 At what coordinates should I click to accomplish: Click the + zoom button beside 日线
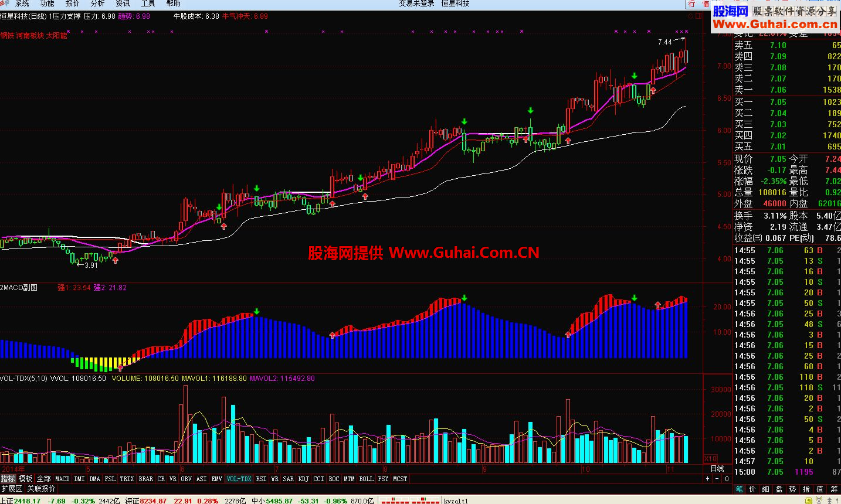[708, 479]
